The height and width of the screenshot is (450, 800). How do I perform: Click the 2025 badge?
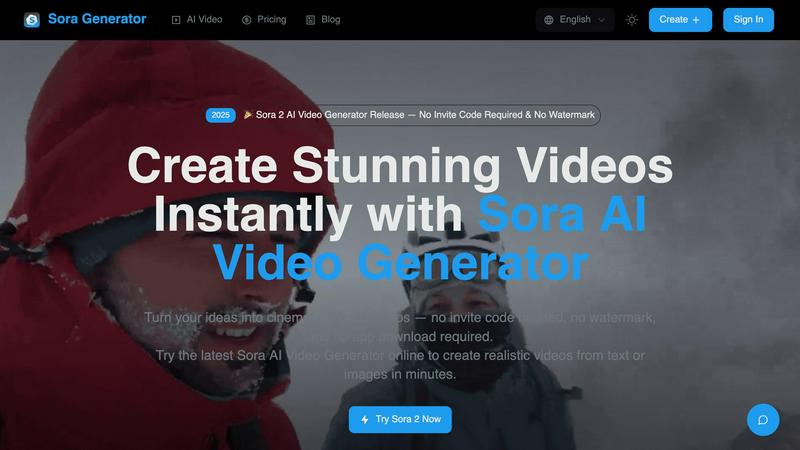point(220,115)
